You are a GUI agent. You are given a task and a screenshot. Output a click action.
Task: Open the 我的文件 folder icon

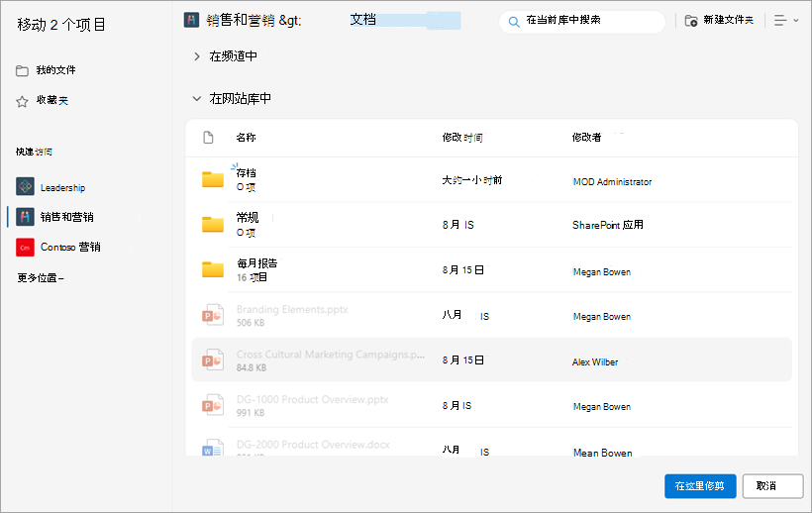pyautogui.click(x=22, y=70)
